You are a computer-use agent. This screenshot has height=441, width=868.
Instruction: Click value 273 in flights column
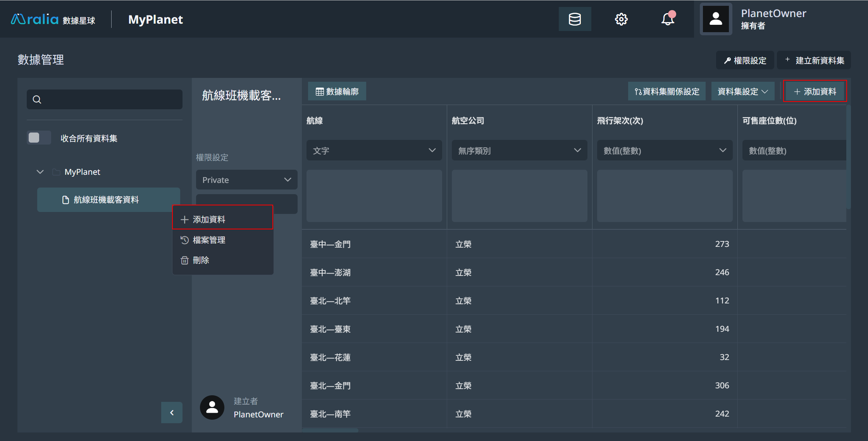(722, 244)
